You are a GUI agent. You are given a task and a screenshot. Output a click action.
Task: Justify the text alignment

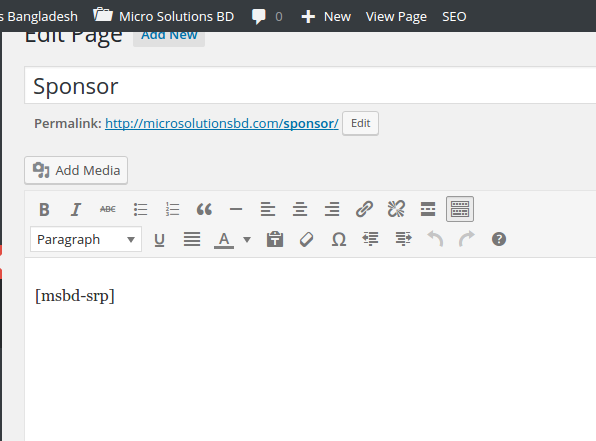[x=192, y=240]
